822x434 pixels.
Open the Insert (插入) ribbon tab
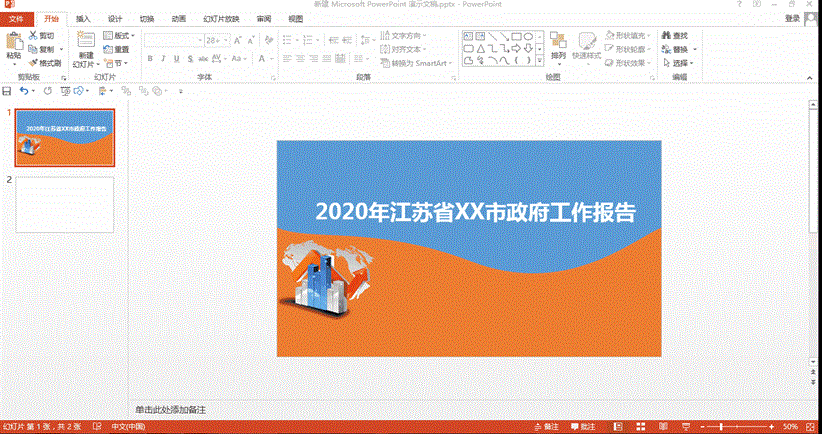pyautogui.click(x=83, y=19)
